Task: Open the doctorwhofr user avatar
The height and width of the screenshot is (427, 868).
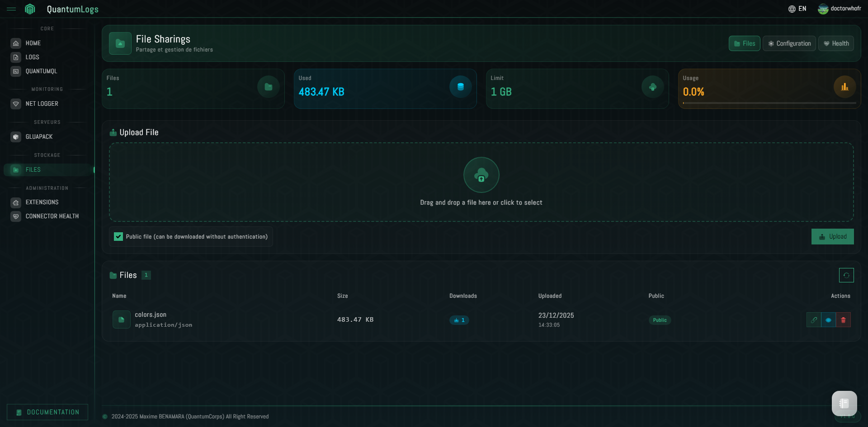Action: click(823, 9)
